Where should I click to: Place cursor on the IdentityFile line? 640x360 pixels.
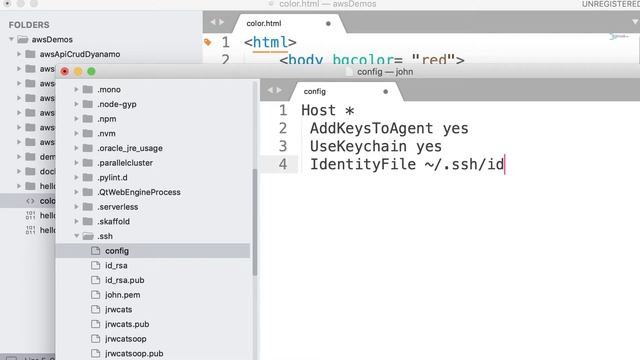pyautogui.click(x=407, y=164)
